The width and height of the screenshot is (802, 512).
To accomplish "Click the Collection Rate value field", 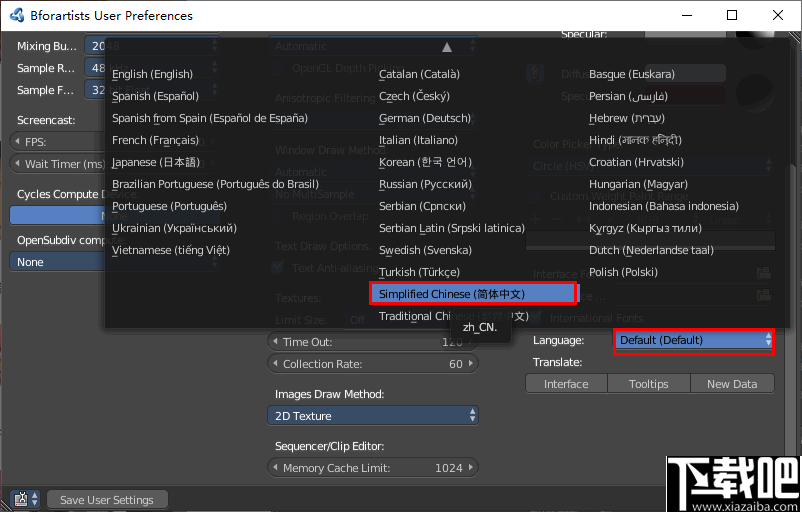I will [x=372, y=364].
